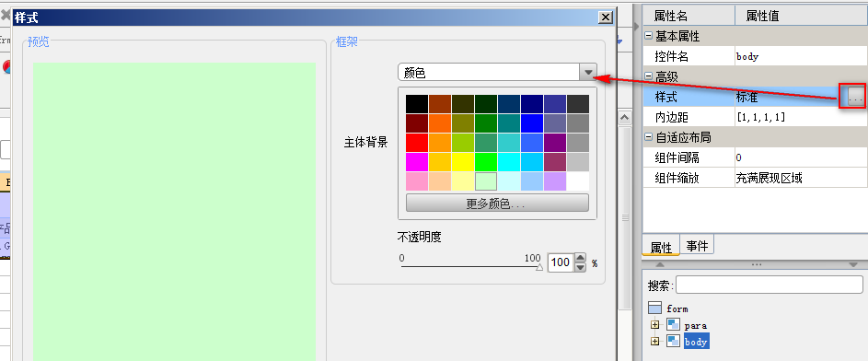Switch to the 属性 tab
This screenshot has height=361, width=868.
(661, 247)
